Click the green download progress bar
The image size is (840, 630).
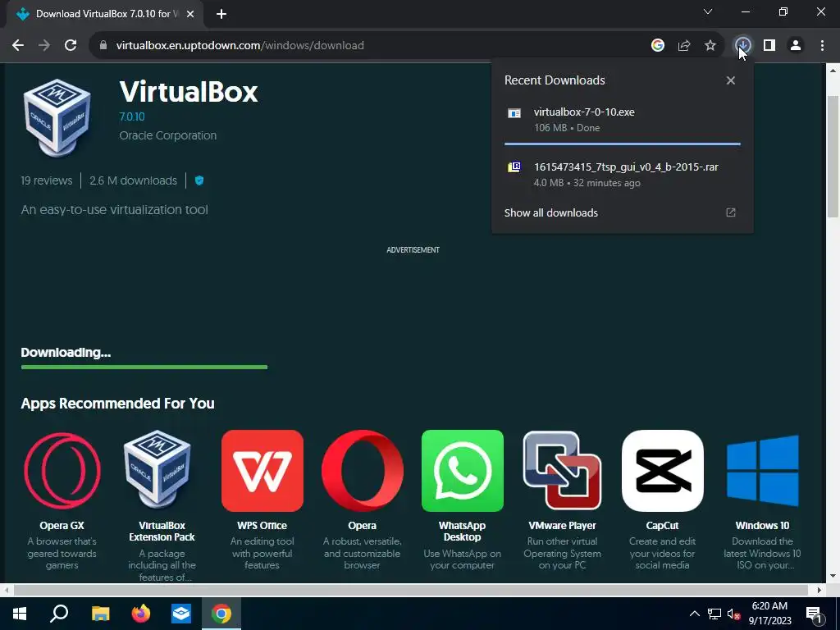(144, 367)
